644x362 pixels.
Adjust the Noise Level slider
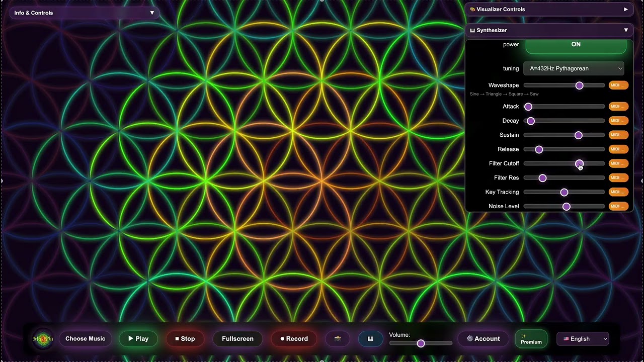[564, 206]
